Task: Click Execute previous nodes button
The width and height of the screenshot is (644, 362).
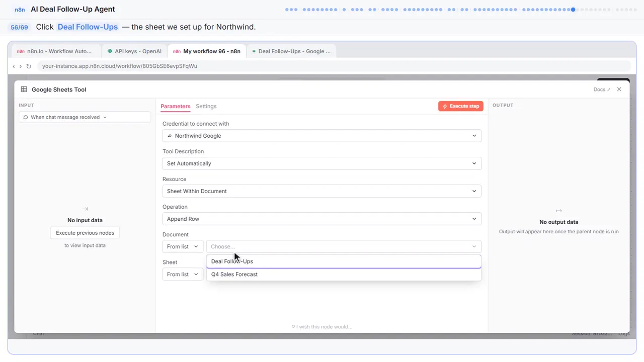Action: click(x=85, y=233)
